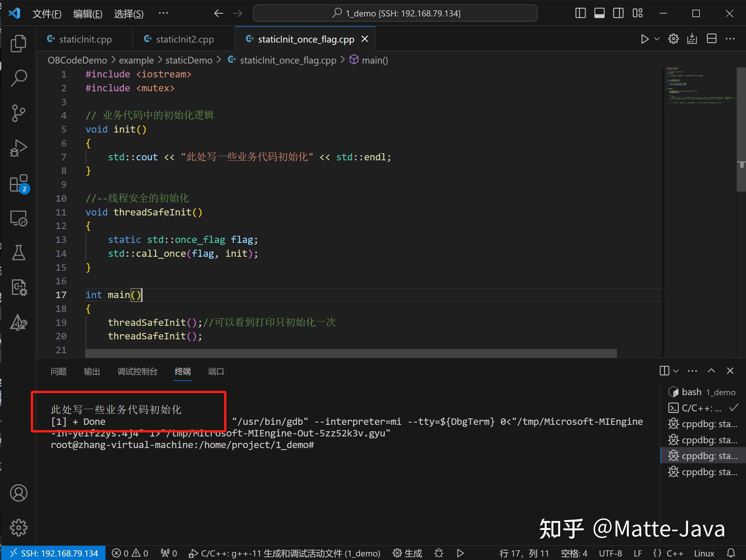
Task: Toggle the bottom panel layout icon
Action: click(599, 13)
